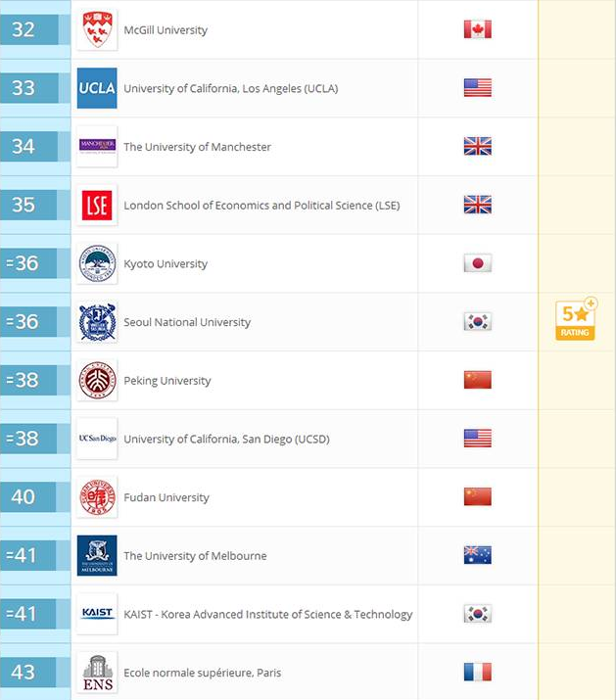Image resolution: width=616 pixels, height=700 pixels.
Task: Click the Japan flag in Kyoto row
Action: point(478,263)
